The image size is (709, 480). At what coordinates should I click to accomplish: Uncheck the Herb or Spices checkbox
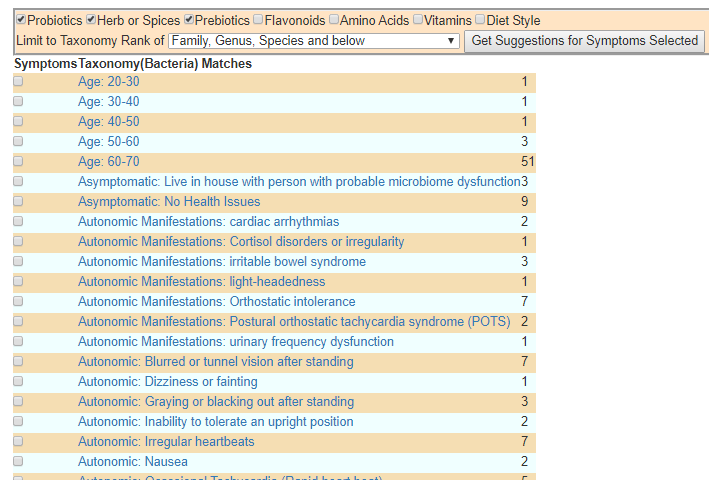tap(91, 20)
